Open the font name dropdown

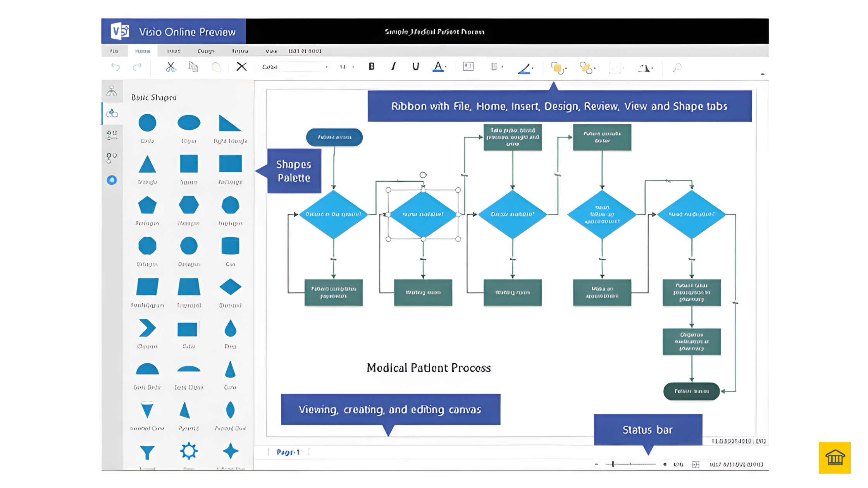pyautogui.click(x=326, y=67)
